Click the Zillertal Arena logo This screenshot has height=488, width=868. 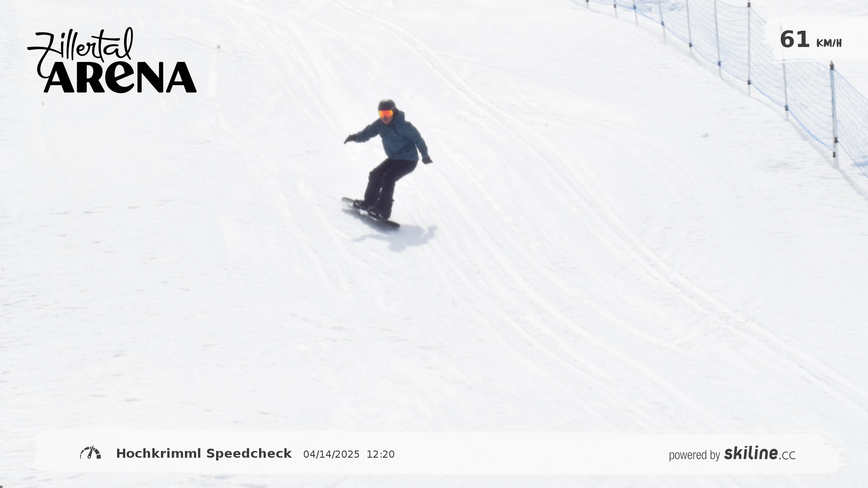[x=112, y=60]
